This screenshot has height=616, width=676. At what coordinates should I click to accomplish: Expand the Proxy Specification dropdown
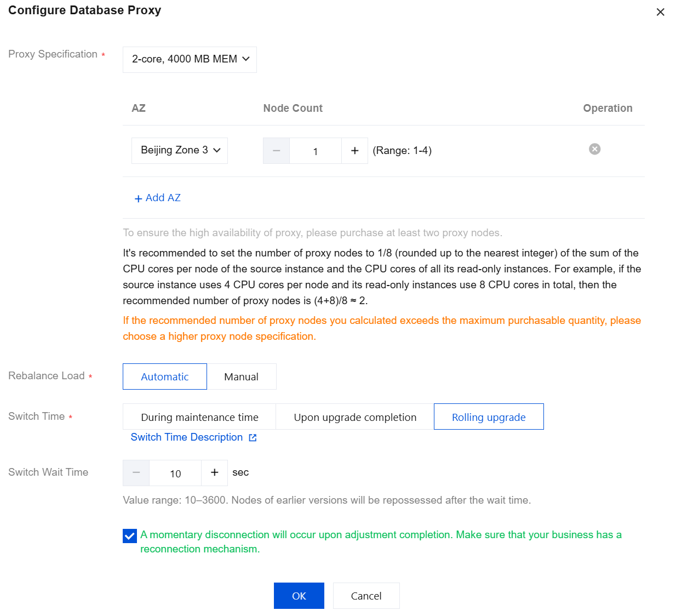pyautogui.click(x=190, y=59)
